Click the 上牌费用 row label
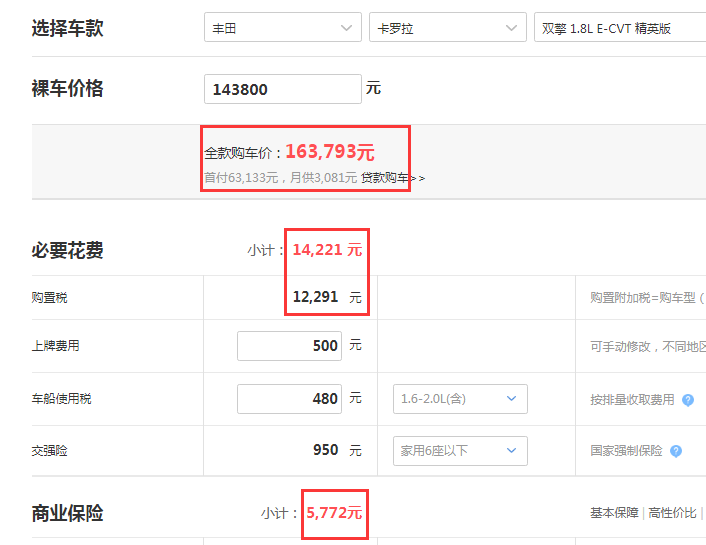706x545 pixels. click(x=55, y=346)
